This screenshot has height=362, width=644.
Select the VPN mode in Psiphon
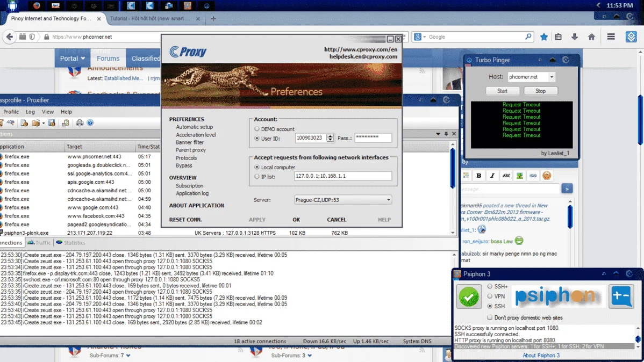pyautogui.click(x=490, y=296)
